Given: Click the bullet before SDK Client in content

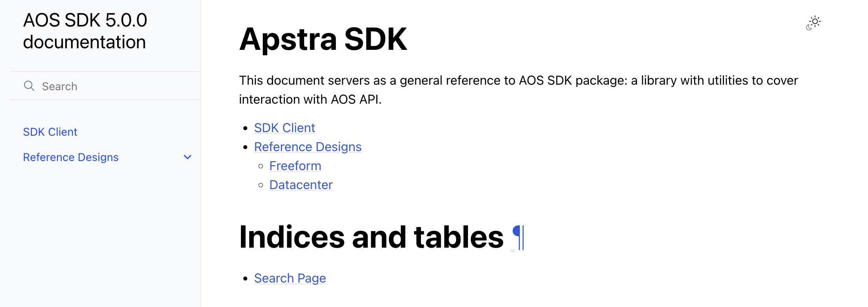Looking at the screenshot, I should [246, 128].
